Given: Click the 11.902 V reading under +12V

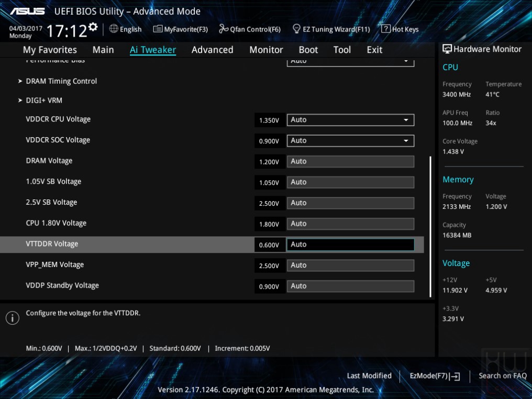Looking at the screenshot, I should point(455,291).
